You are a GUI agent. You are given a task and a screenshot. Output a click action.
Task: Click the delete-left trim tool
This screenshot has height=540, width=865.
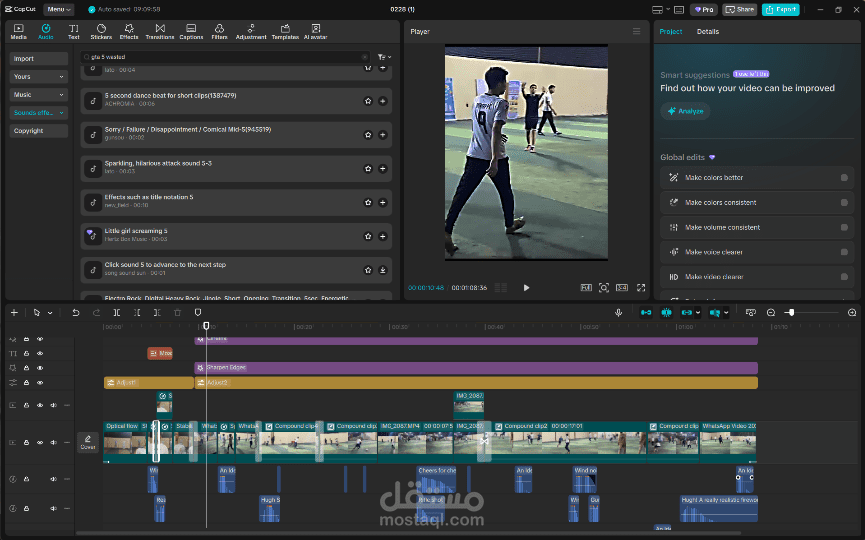coord(137,313)
